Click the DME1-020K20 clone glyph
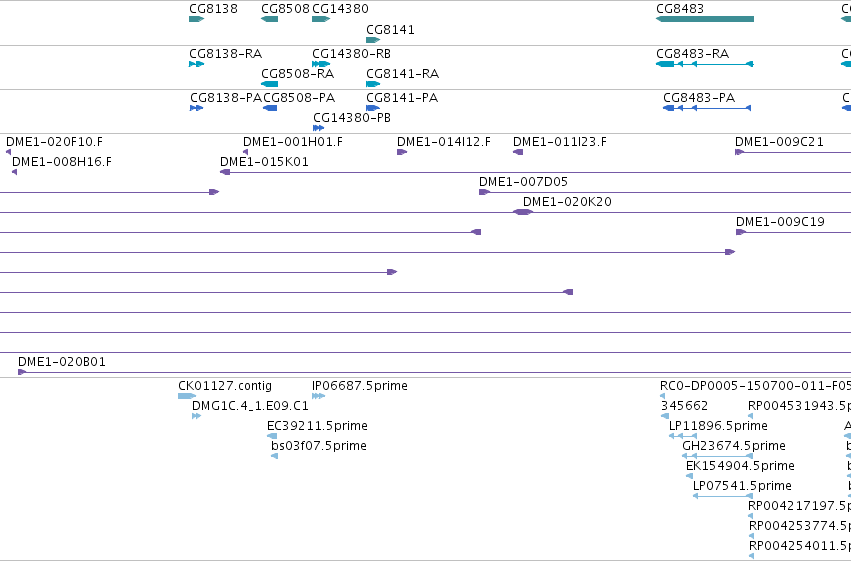Viewport: 851px width, 561px height. click(x=523, y=212)
